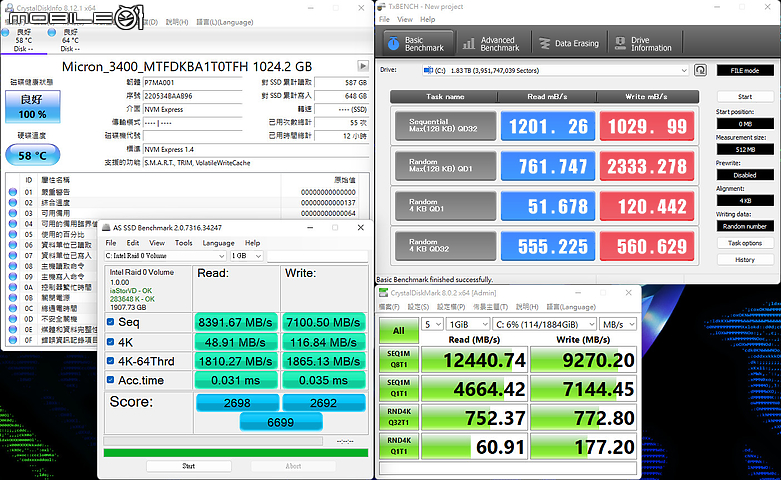The width and height of the screenshot is (781, 480).
Task: Open AS SSD 1 GB size dropdown
Action: 247,255
